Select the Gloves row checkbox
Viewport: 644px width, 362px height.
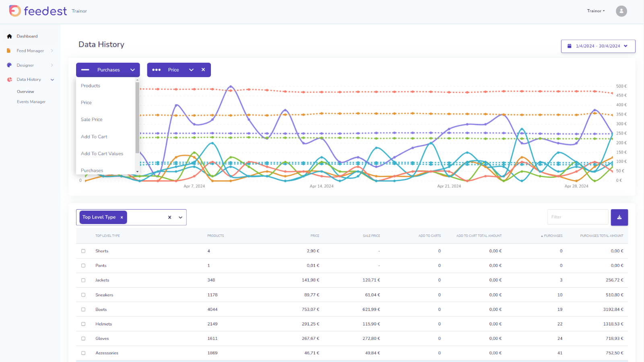(83, 338)
